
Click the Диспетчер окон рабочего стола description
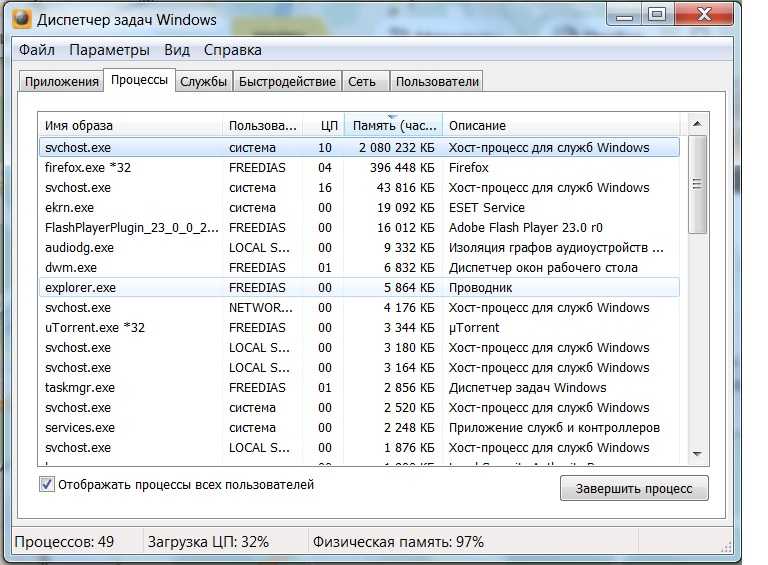coord(543,268)
